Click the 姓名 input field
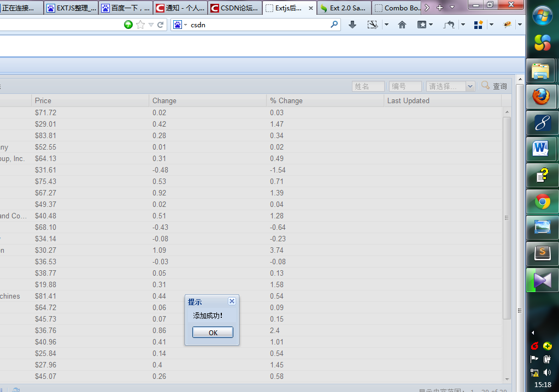 tap(368, 86)
